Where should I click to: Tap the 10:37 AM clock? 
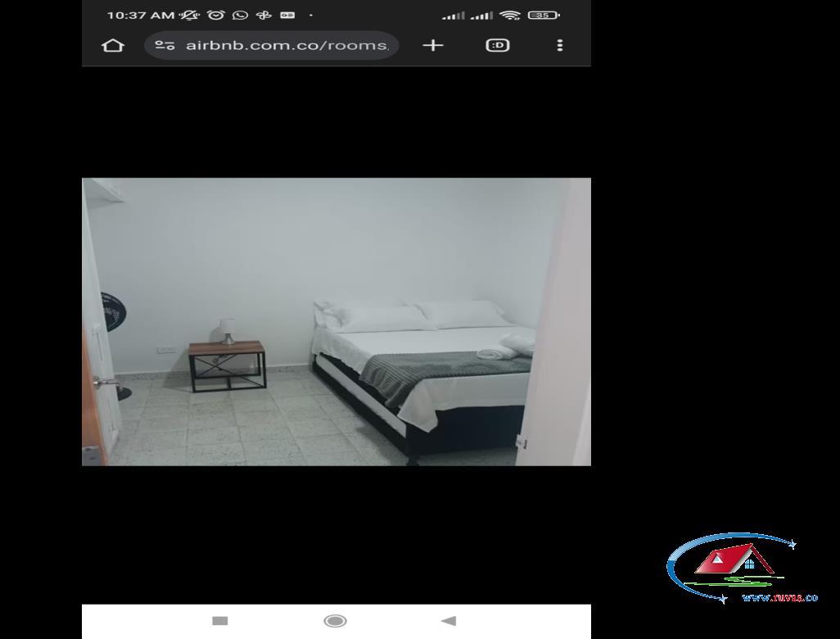coord(141,15)
